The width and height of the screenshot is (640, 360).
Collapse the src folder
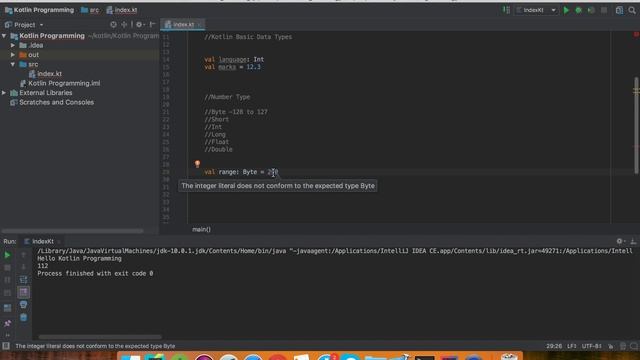tap(13, 64)
